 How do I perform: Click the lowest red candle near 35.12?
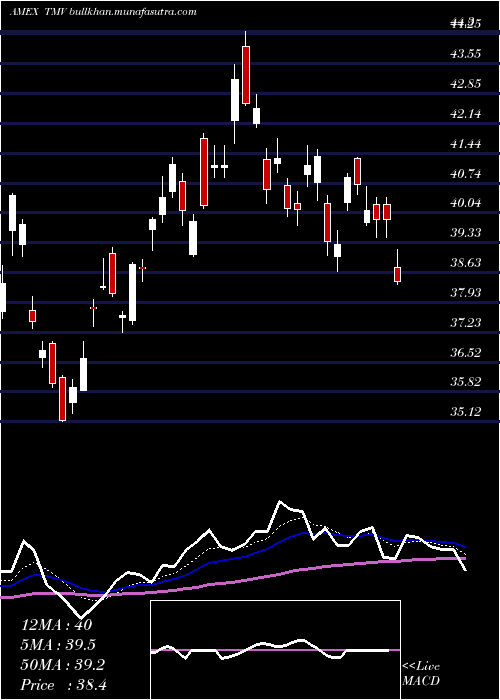pos(62,399)
